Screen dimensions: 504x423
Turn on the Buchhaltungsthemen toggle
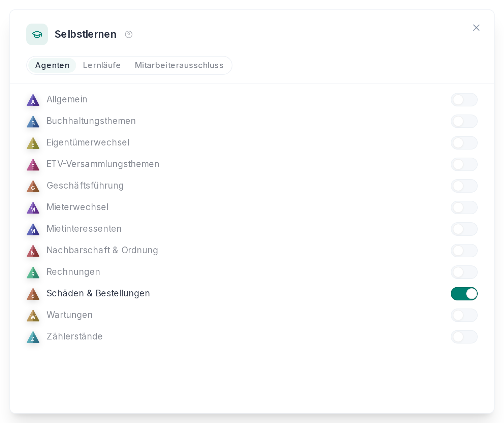point(464,121)
